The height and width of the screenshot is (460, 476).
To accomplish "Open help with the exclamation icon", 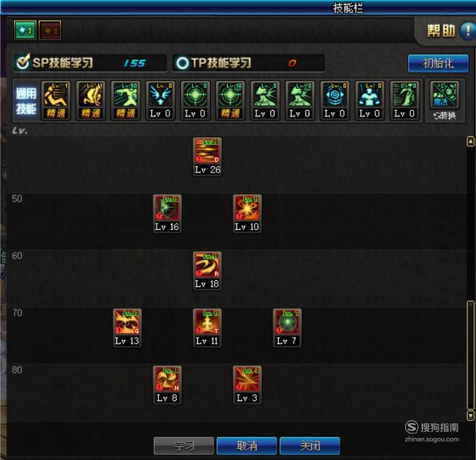I will point(467,31).
